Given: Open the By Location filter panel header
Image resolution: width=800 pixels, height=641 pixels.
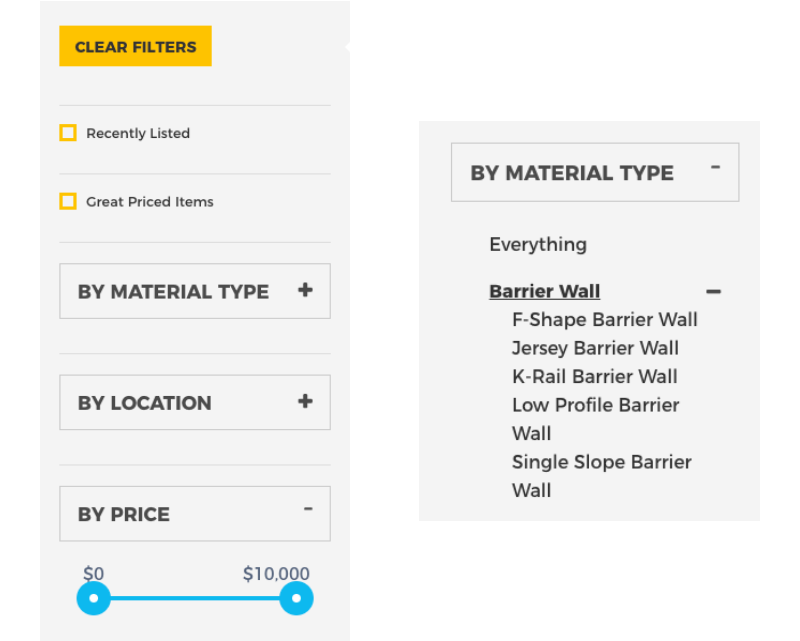Looking at the screenshot, I should [145, 403].
